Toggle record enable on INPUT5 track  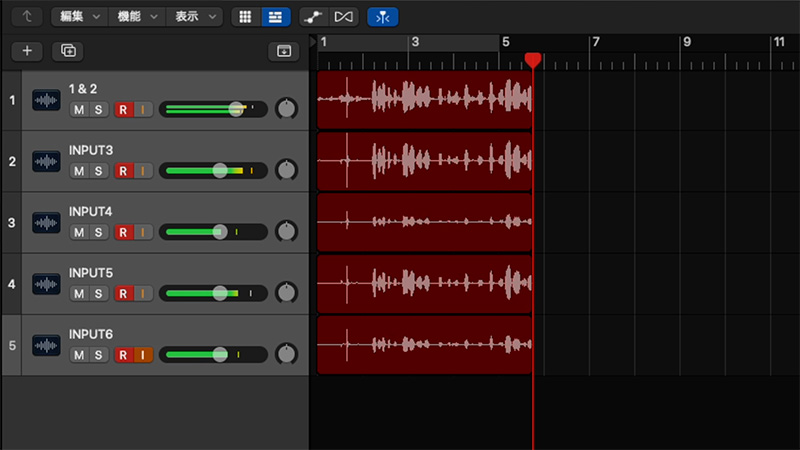point(123,294)
